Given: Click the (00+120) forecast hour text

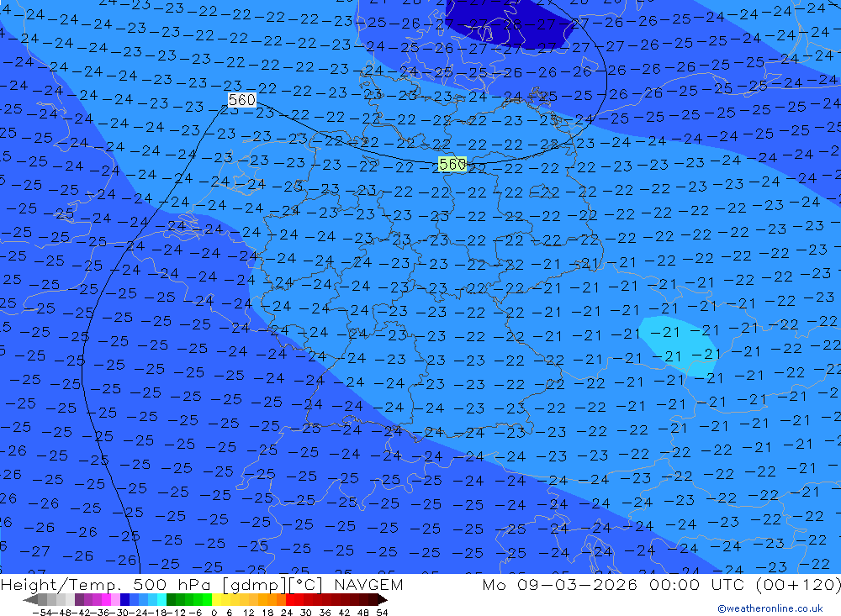Looking at the screenshot, I should (x=798, y=584).
